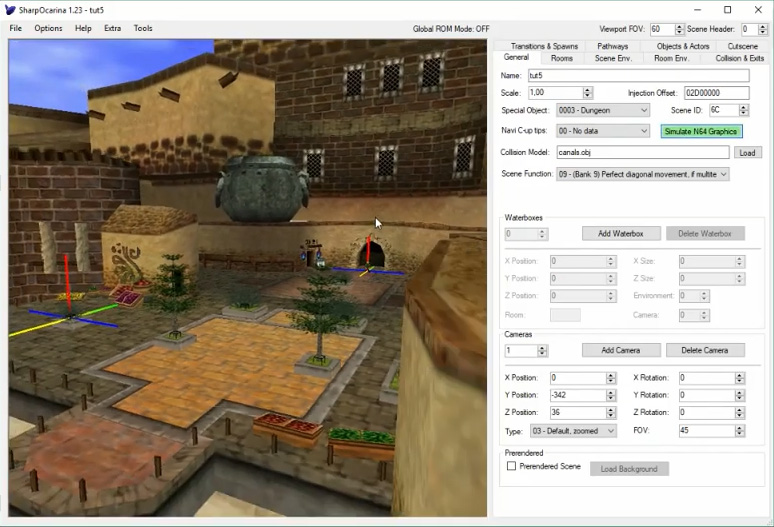Adjust camera Z Rotation spinner
774x527 pixels.
(739, 412)
